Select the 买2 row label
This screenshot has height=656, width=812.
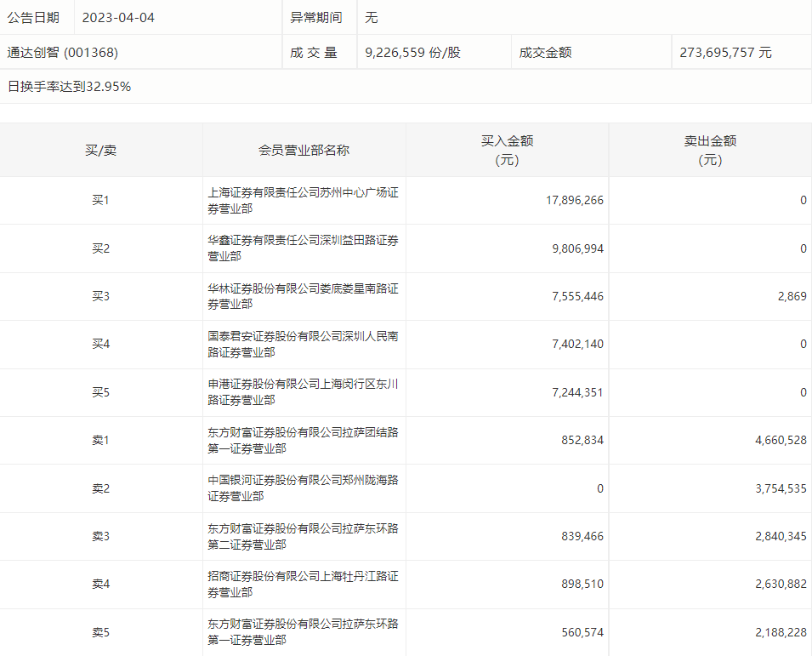coord(101,248)
